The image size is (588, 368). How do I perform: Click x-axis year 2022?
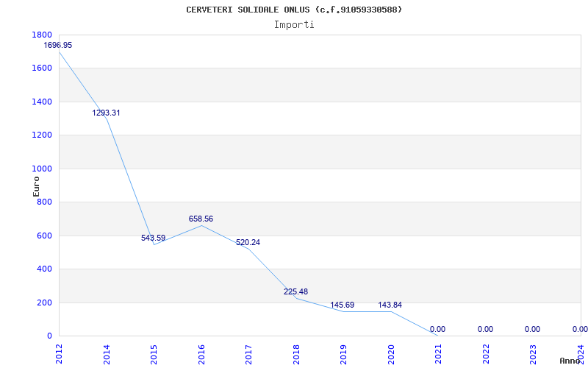tap(486, 354)
